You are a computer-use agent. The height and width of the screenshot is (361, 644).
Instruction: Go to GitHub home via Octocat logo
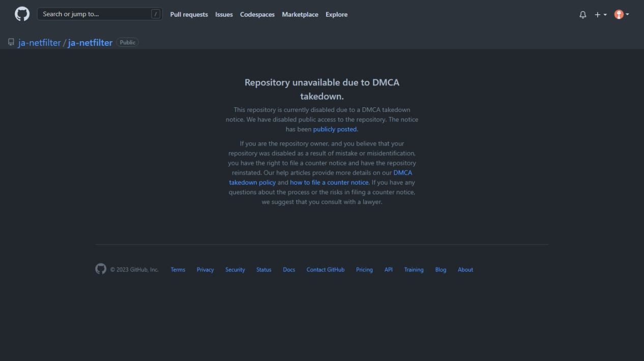pos(22,14)
